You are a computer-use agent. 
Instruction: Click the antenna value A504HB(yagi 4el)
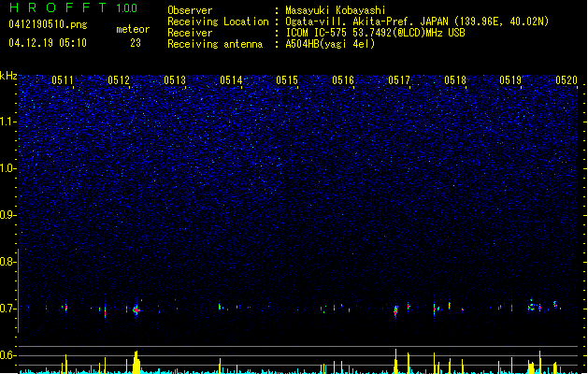tap(330, 44)
